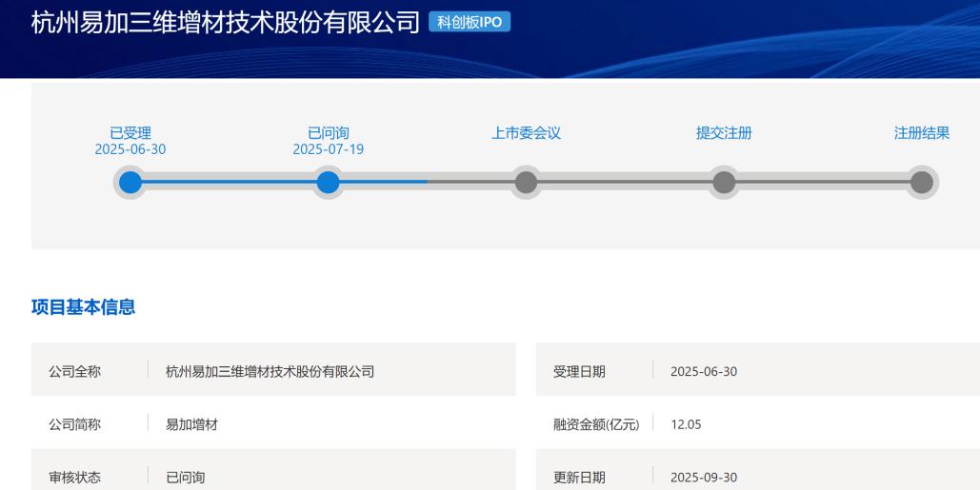This screenshot has width=980, height=490.
Task: Click the 科创板IPO badge
Action: point(470,22)
